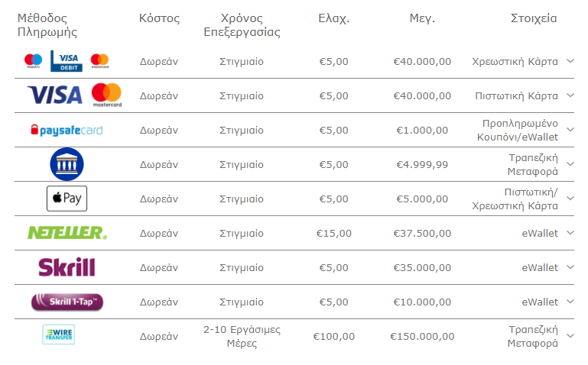588x365 pixels.
Task: Click the Visa Debit logo
Action: 67,61
